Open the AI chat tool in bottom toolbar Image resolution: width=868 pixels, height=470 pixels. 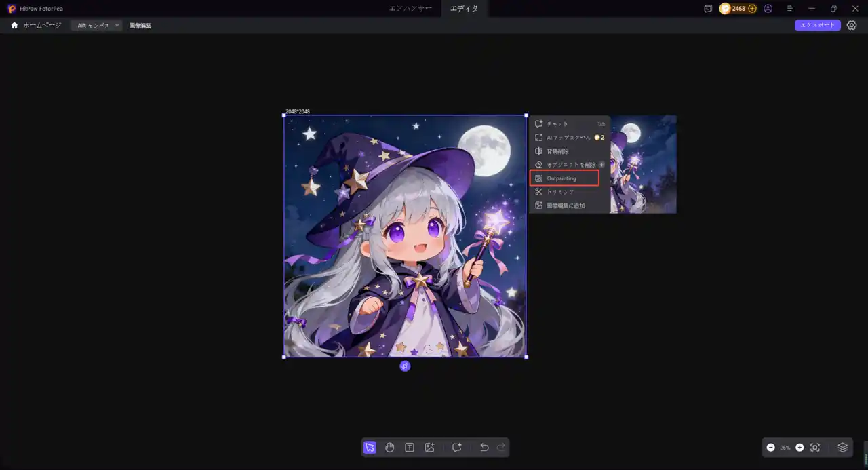(x=457, y=448)
